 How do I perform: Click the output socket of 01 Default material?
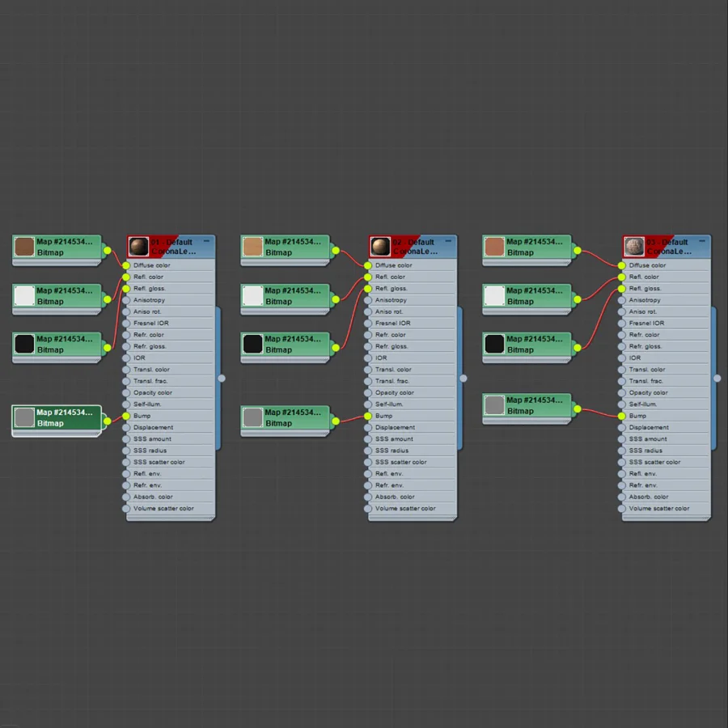(222, 379)
